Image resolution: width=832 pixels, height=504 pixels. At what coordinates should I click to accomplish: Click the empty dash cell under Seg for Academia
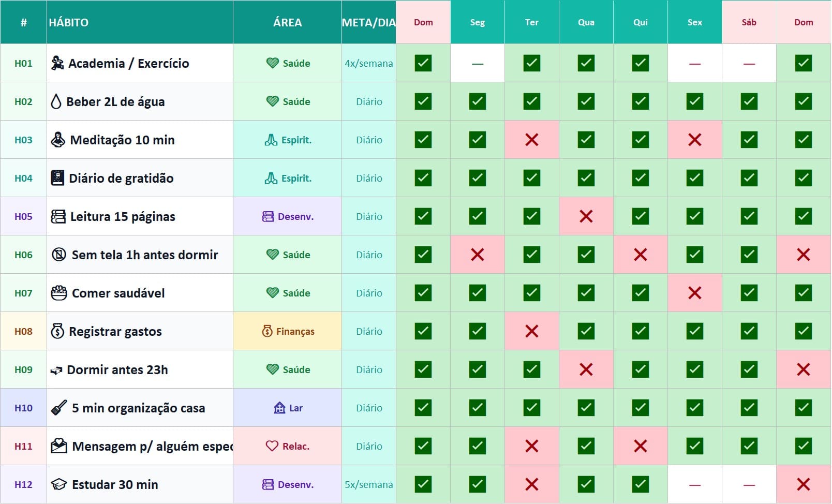pos(478,63)
